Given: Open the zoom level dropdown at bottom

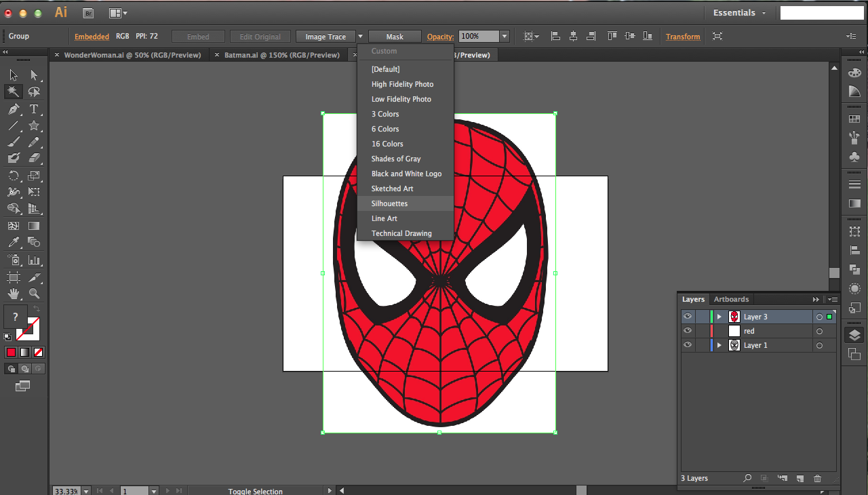Looking at the screenshot, I should coord(85,491).
